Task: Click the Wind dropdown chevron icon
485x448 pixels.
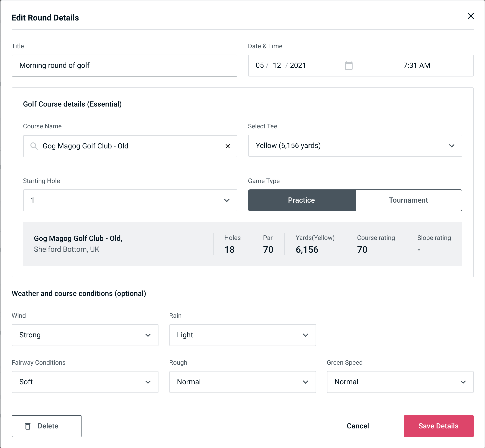Action: point(148,335)
